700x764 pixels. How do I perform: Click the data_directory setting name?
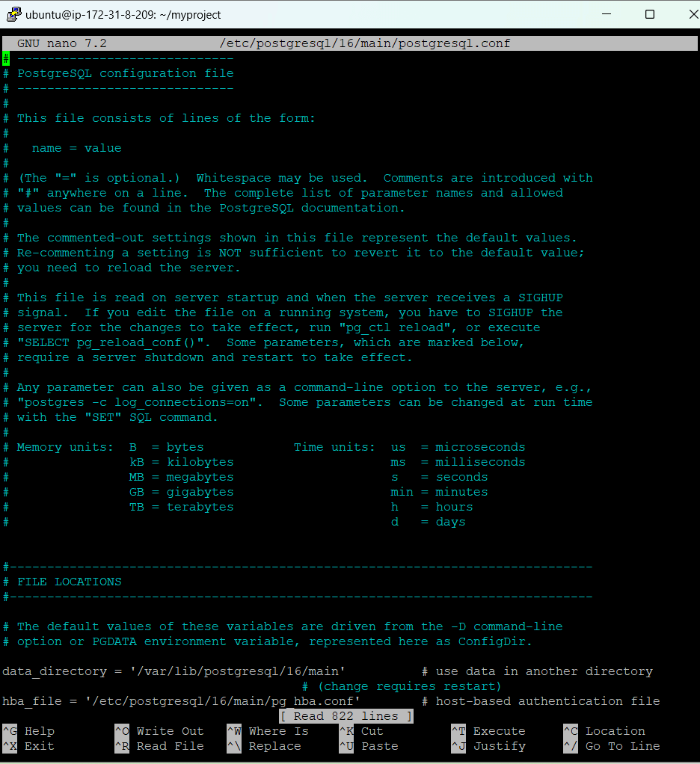[55, 671]
